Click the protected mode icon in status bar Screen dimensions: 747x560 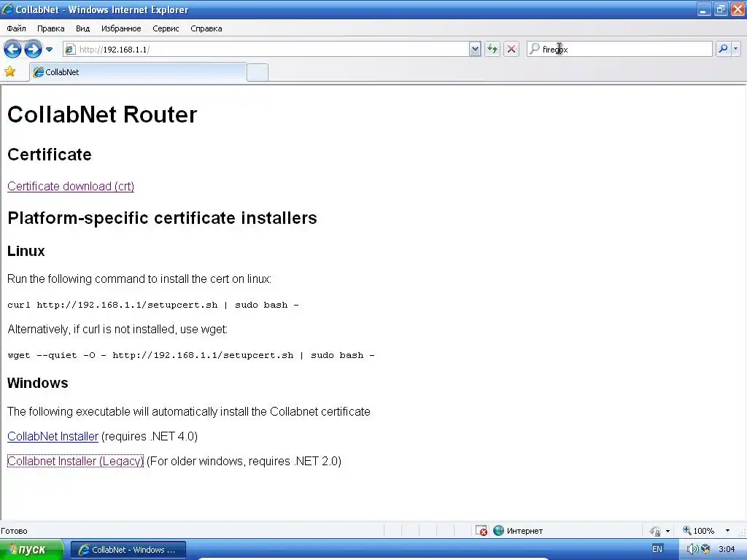point(656,531)
